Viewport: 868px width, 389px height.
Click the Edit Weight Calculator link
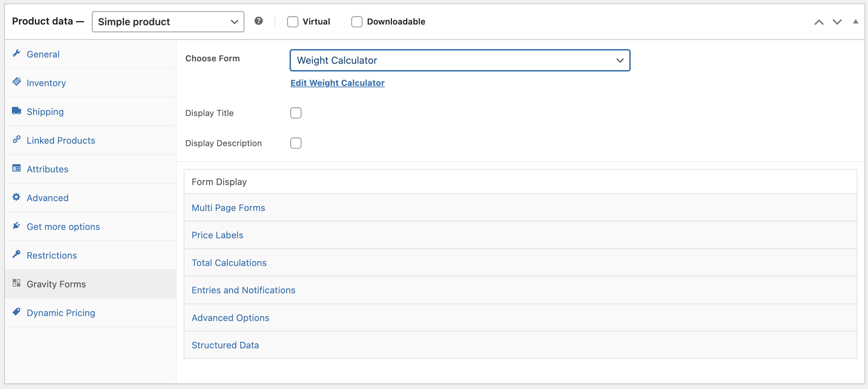pos(337,83)
